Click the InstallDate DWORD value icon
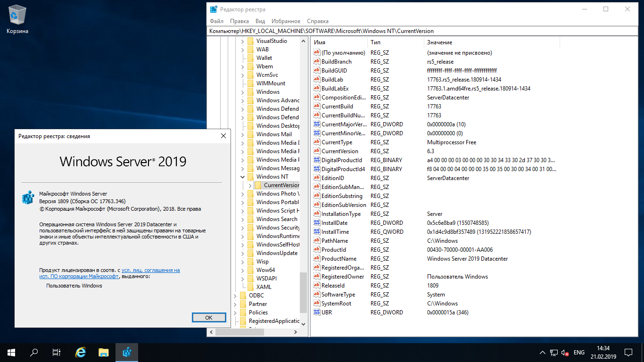This screenshot has width=644, height=362. click(x=317, y=223)
